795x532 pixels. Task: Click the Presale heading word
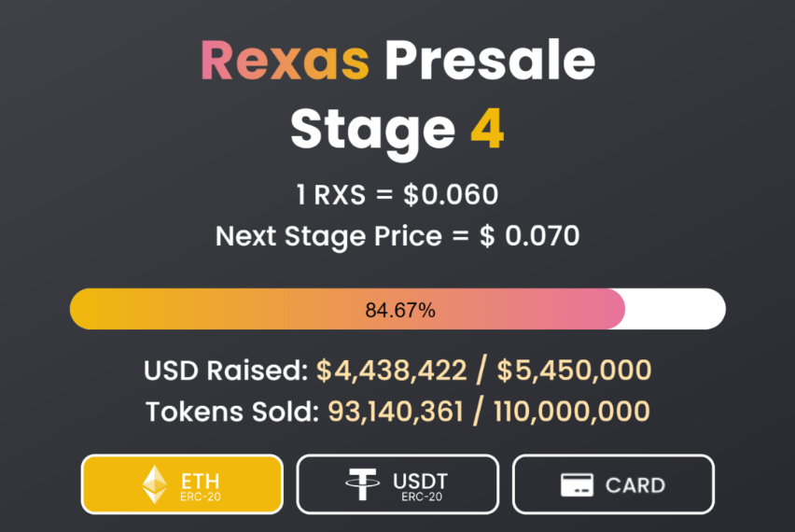pos(490,61)
